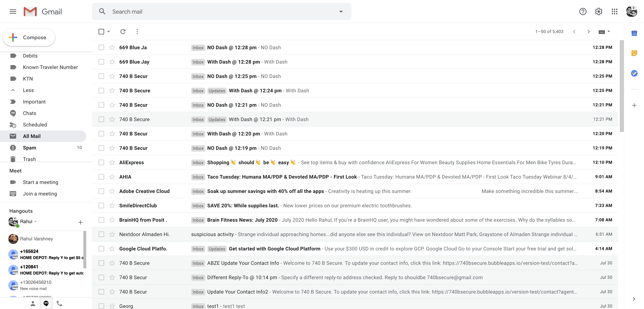
Task: Open input tools dropdown arrow
Action: point(609,31)
